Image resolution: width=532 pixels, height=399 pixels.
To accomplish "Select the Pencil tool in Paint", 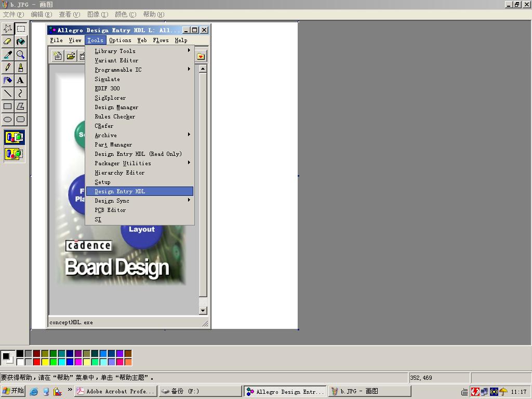I will tap(8, 68).
